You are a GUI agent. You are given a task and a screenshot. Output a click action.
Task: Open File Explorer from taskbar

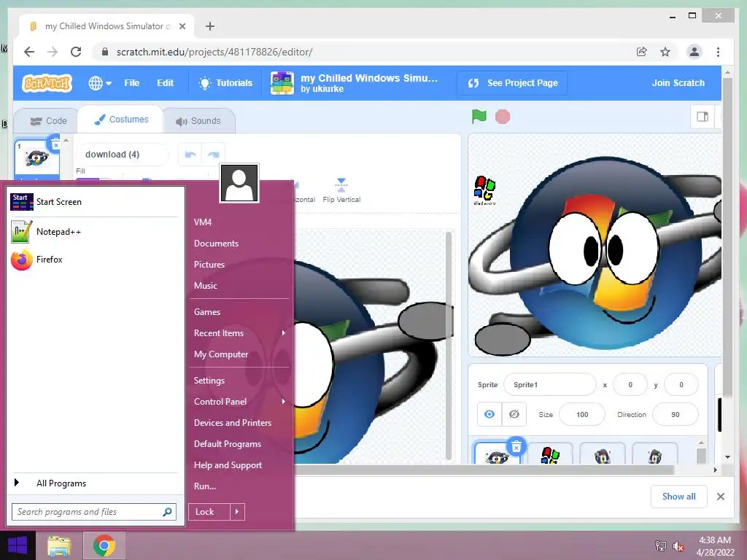tap(59, 545)
